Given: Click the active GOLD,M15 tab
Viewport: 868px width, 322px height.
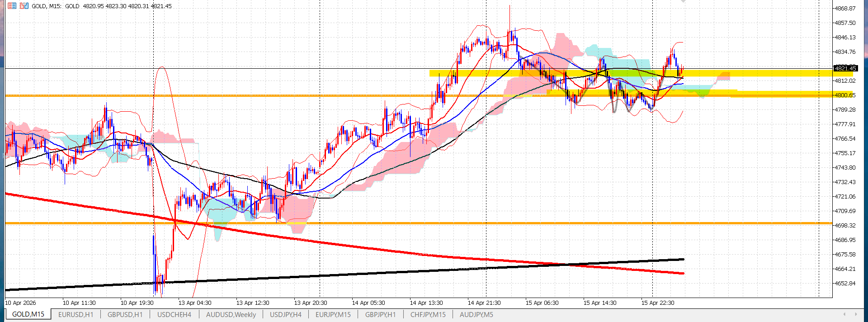Looking at the screenshot, I should pos(28,315).
